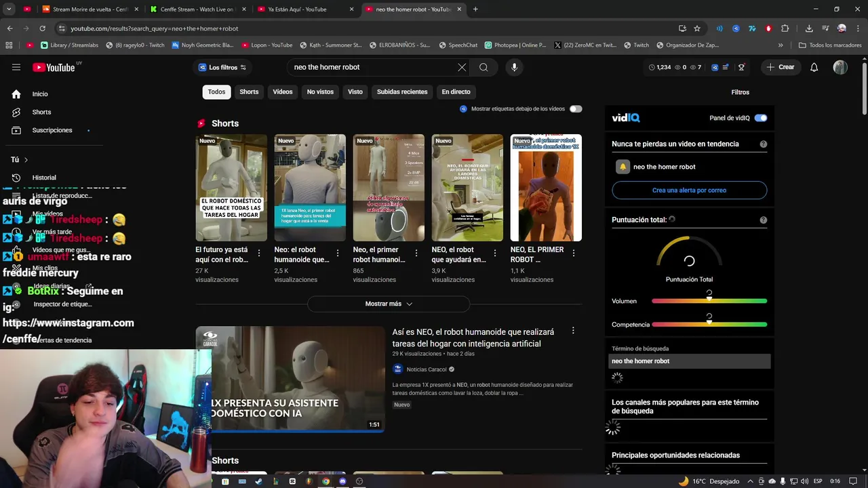The width and height of the screenshot is (868, 488).
Task: Open the YouTube hamburger guide menu
Action: pyautogui.click(x=16, y=67)
